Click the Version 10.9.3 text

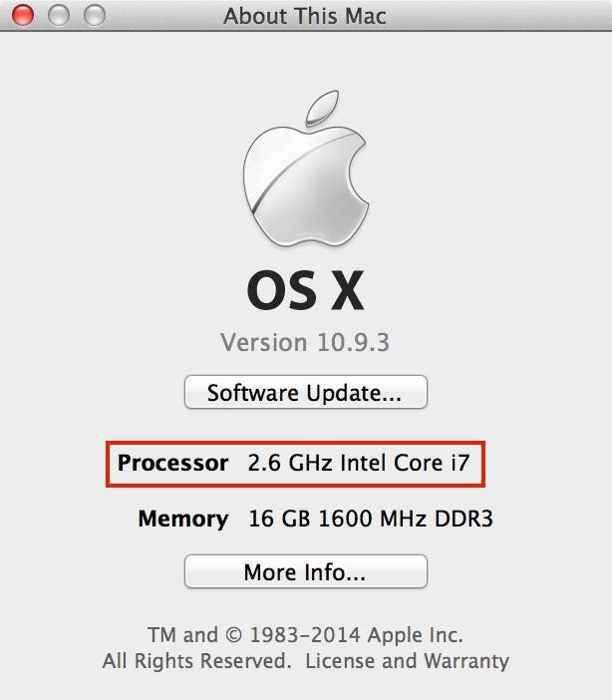pos(305,342)
